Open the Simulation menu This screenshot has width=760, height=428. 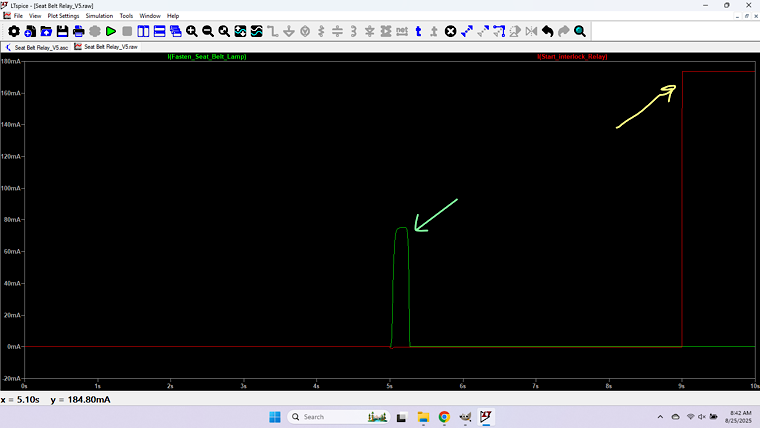point(99,16)
